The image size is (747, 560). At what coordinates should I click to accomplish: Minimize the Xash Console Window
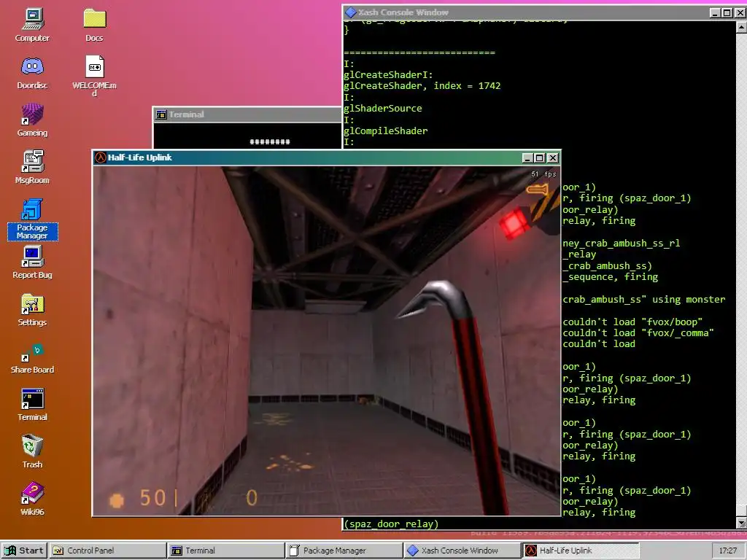click(x=715, y=13)
